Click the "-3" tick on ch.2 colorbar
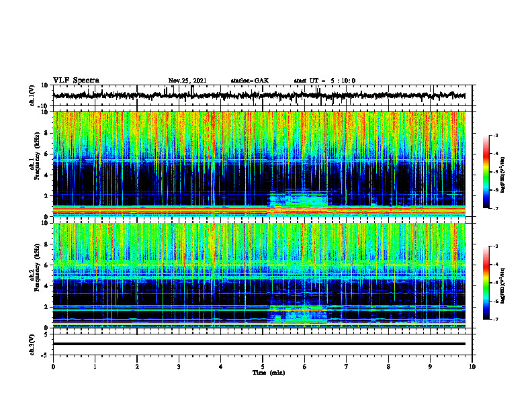 point(496,246)
